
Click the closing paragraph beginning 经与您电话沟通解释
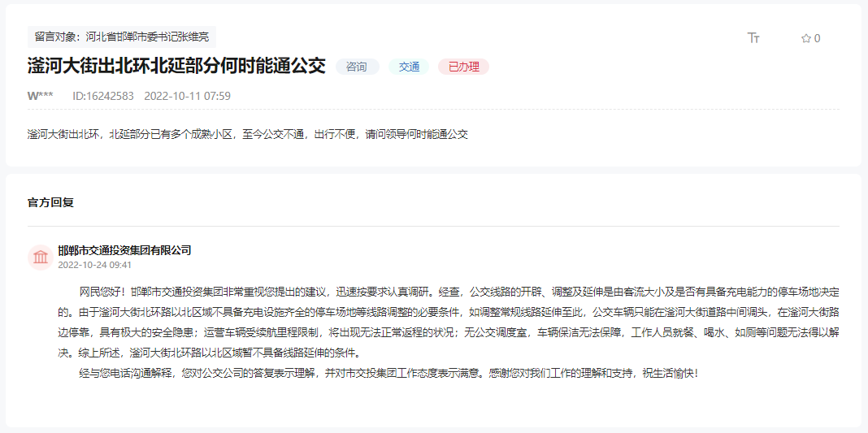tap(389, 373)
